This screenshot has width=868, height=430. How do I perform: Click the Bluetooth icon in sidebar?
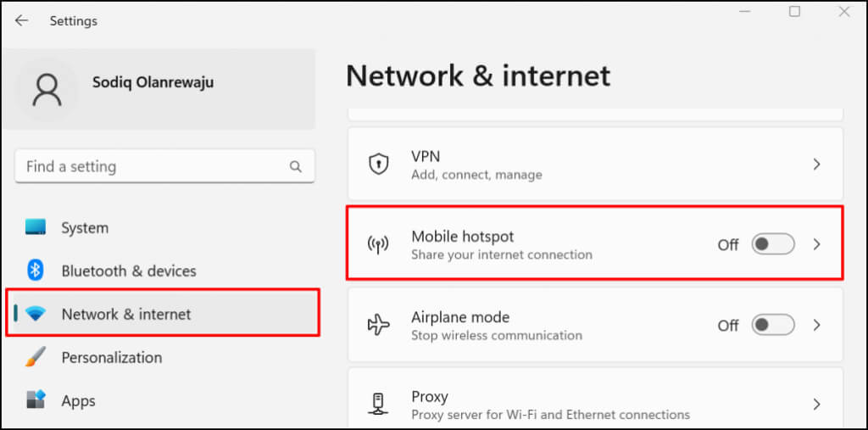[x=36, y=271]
